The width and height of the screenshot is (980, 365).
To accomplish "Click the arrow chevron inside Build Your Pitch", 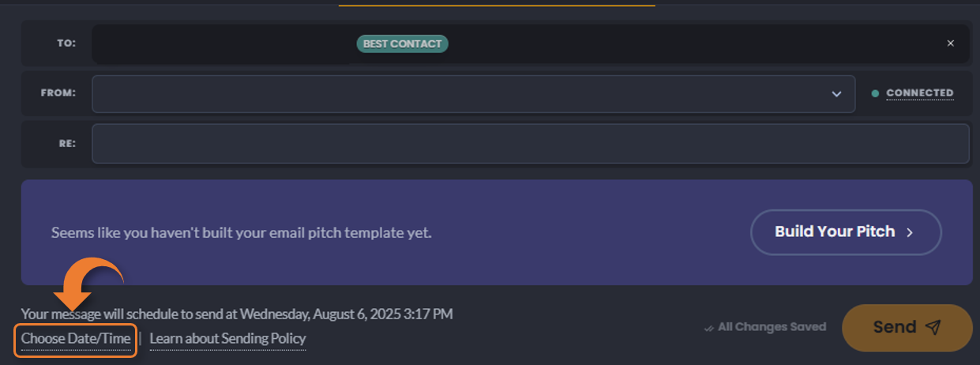I will [910, 232].
